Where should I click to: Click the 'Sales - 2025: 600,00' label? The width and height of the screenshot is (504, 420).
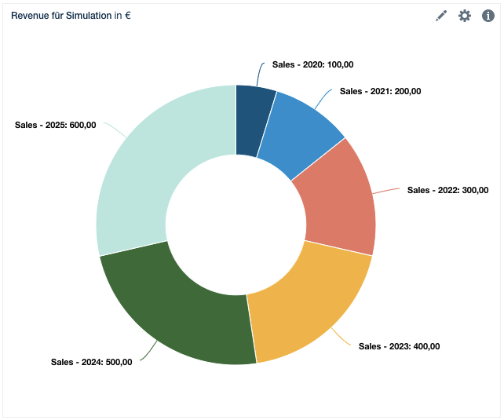coord(55,125)
